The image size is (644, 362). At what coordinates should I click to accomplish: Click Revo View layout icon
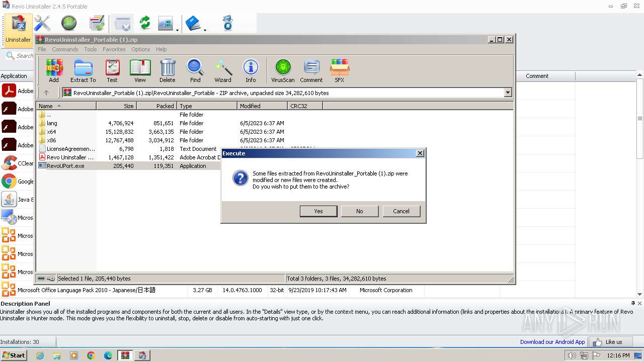(x=166, y=23)
